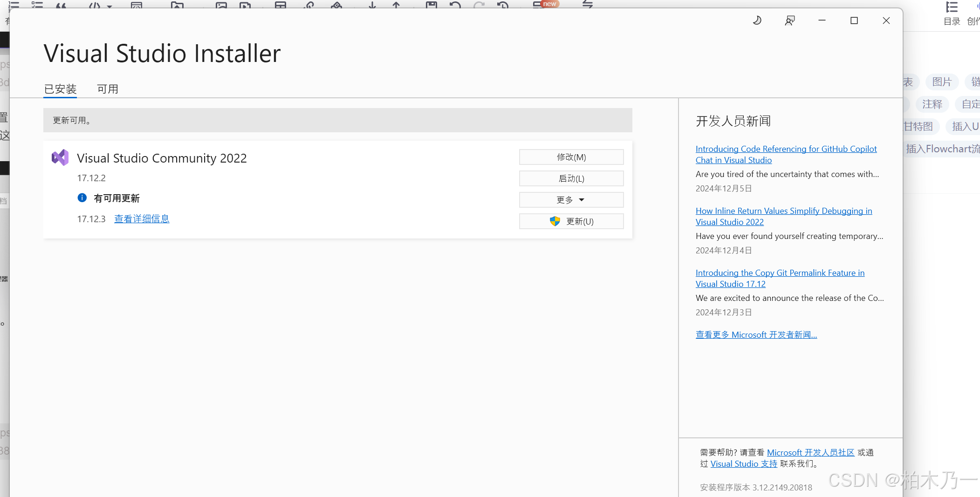Click the 图片 chip in the CSDN editor

coord(942,82)
